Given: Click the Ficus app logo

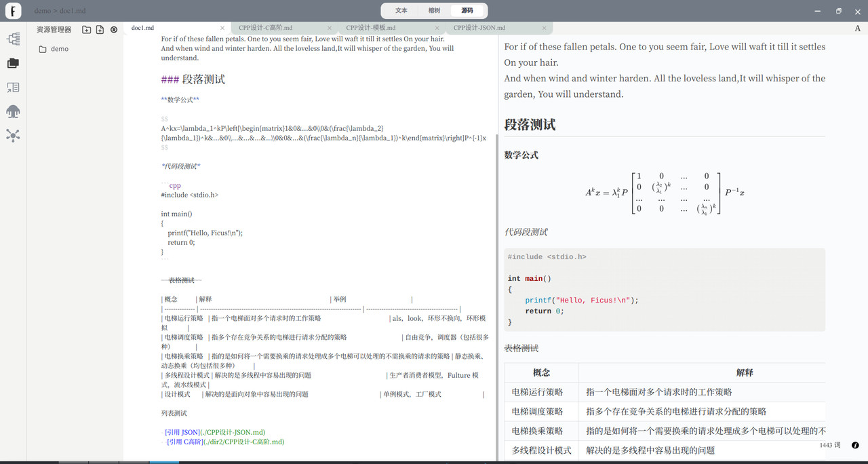Looking at the screenshot, I should point(13,11).
